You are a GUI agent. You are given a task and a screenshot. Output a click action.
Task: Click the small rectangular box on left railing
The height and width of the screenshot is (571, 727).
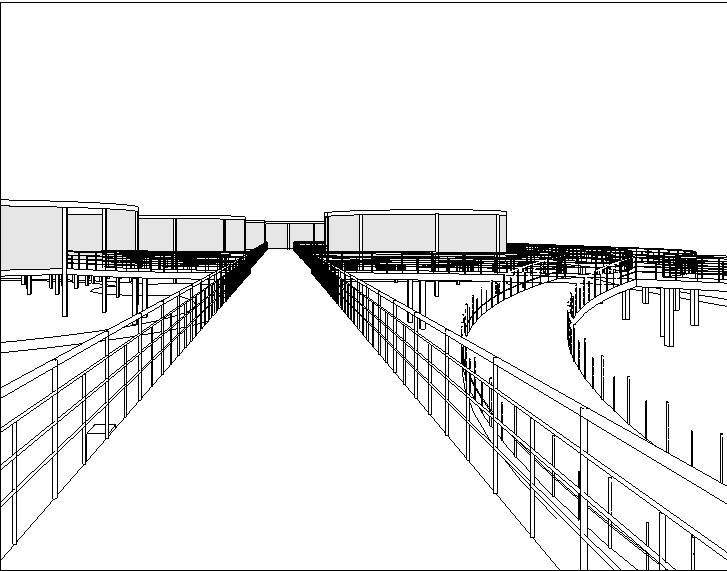pos(99,432)
